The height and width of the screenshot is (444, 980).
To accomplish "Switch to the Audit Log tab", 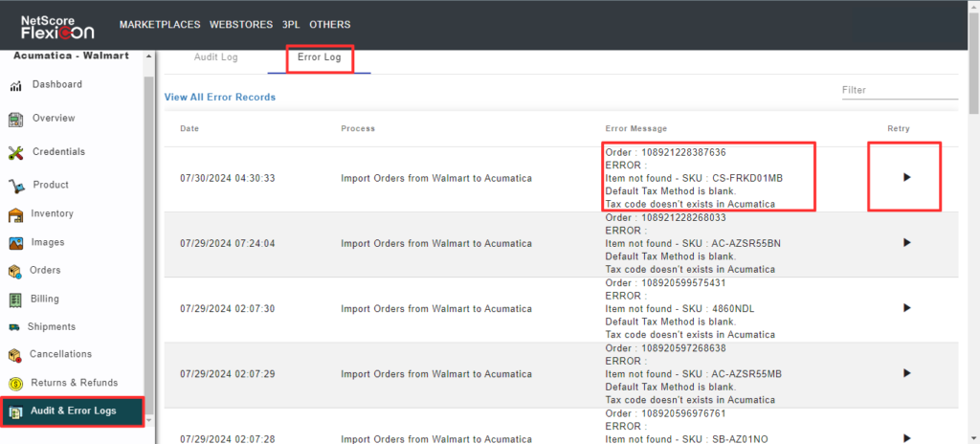I will pyautogui.click(x=215, y=58).
